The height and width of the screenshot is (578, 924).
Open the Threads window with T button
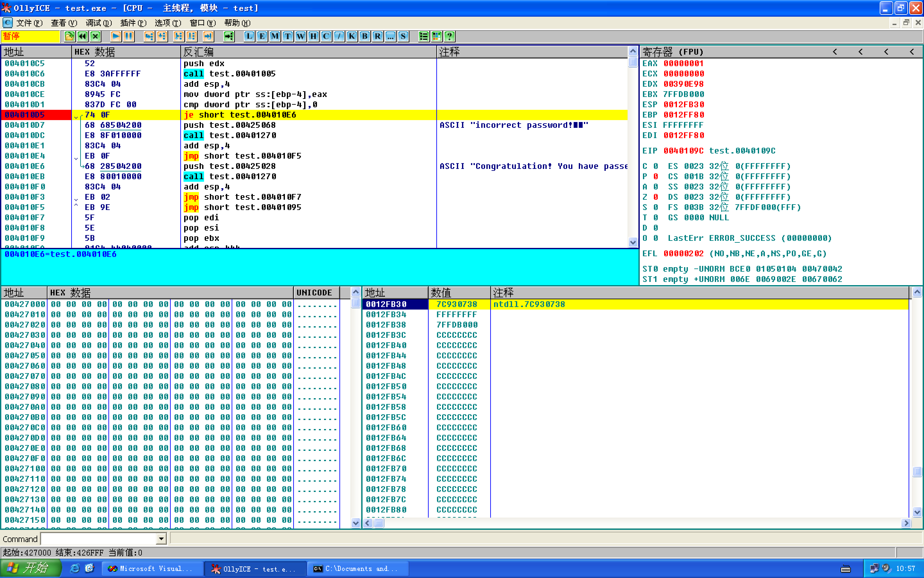tap(287, 36)
